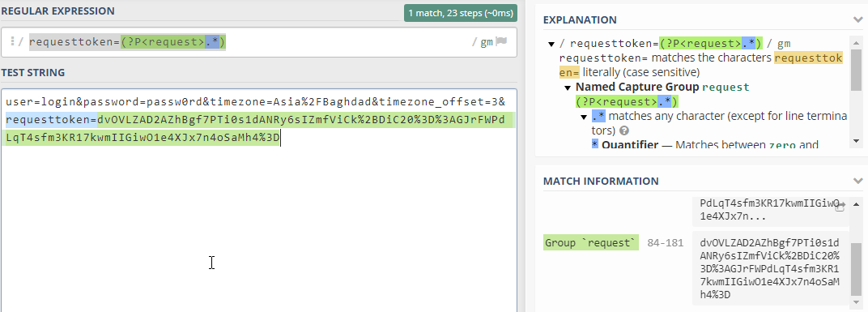Click the 'MATCH INFORMATION' panel title

[601, 182]
